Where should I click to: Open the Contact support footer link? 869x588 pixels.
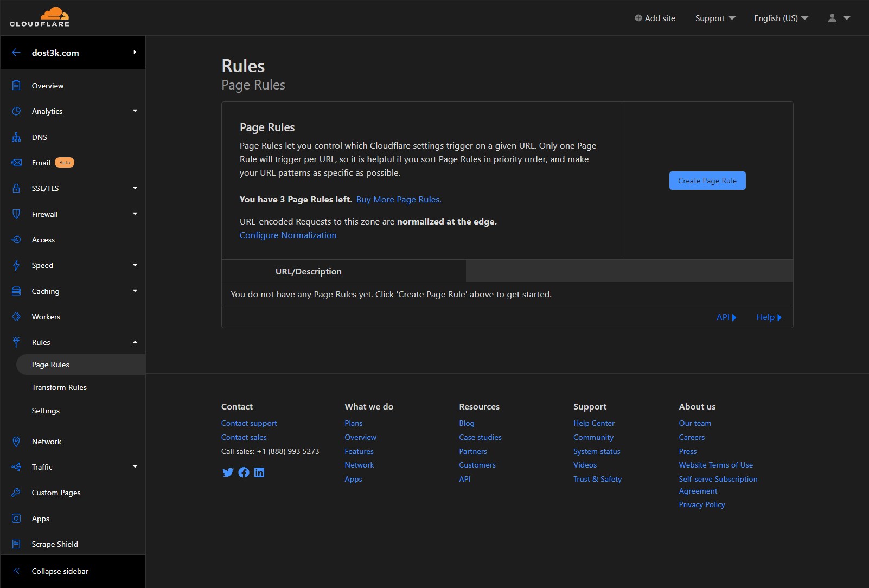(x=249, y=423)
